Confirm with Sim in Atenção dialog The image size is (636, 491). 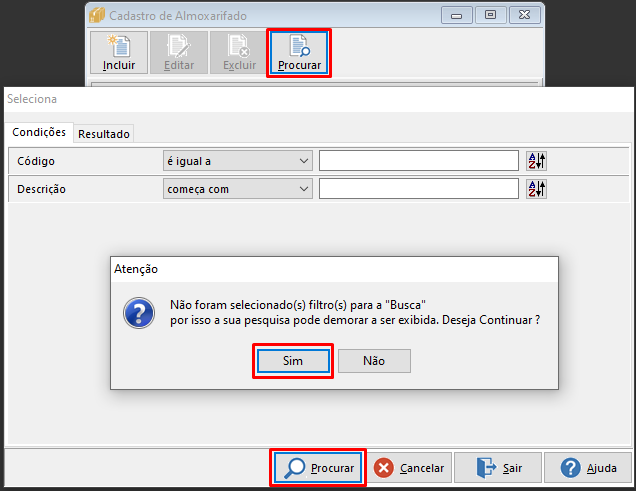(x=293, y=361)
